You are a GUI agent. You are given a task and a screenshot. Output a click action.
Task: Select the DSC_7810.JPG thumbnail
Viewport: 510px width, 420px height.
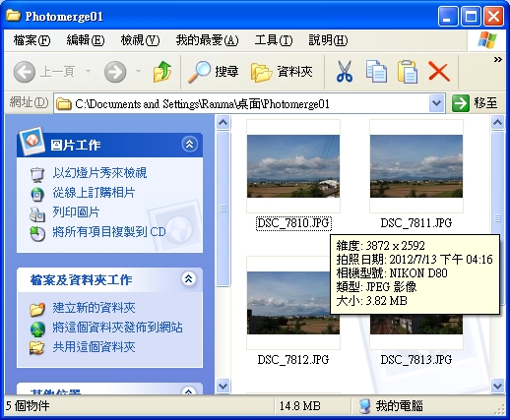[293, 166]
